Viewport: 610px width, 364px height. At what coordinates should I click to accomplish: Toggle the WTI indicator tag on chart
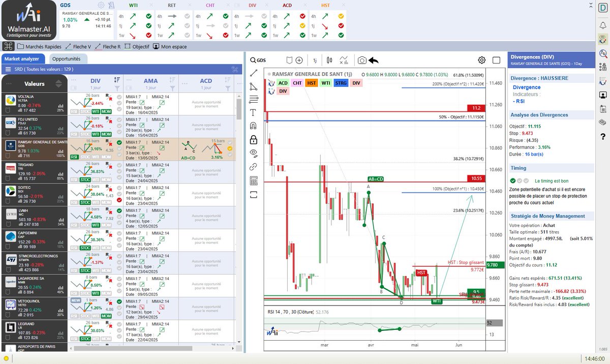(326, 83)
